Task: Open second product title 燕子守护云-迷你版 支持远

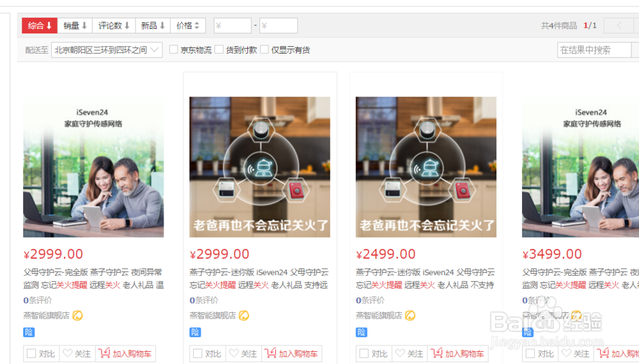Action: click(259, 278)
